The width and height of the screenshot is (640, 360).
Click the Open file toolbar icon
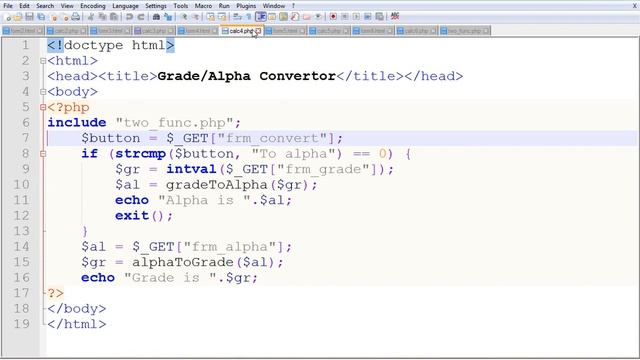(18, 17)
